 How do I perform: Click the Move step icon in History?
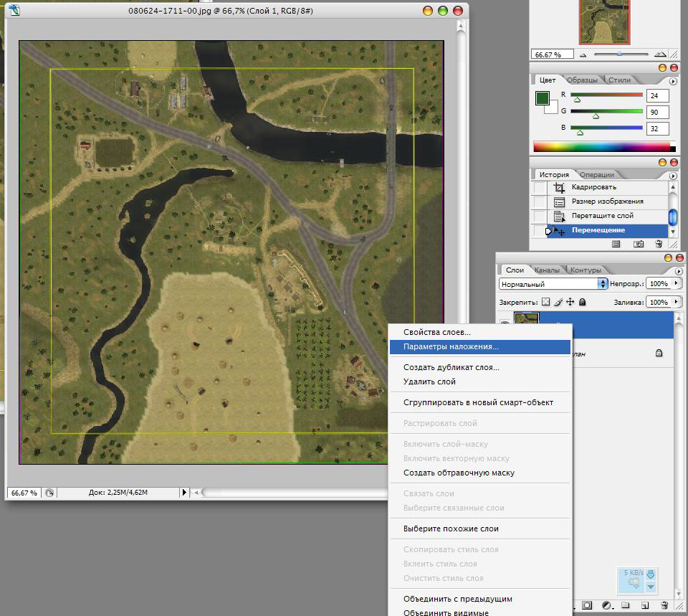560,230
